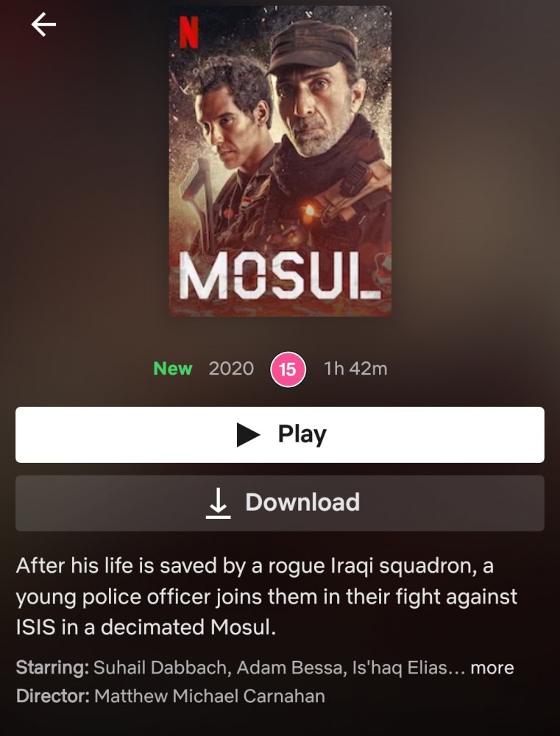Tap the play triangle icon
Viewport: 560px width, 736px height.
point(248,435)
